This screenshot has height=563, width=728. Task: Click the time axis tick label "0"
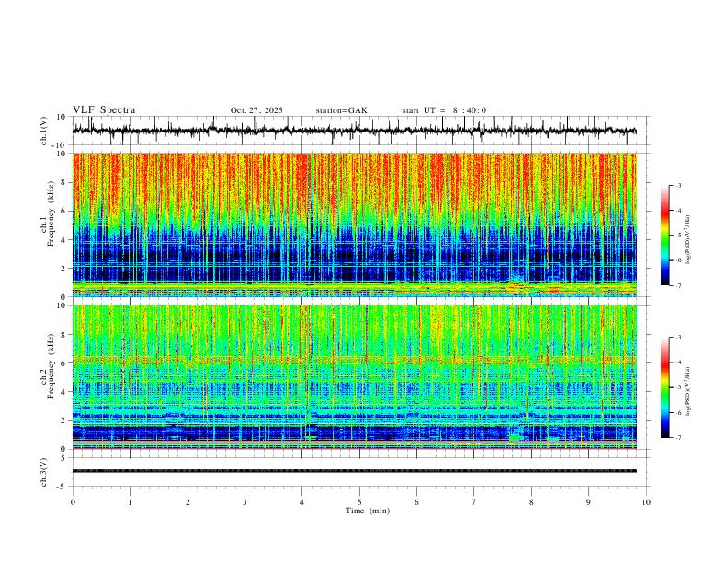click(73, 502)
